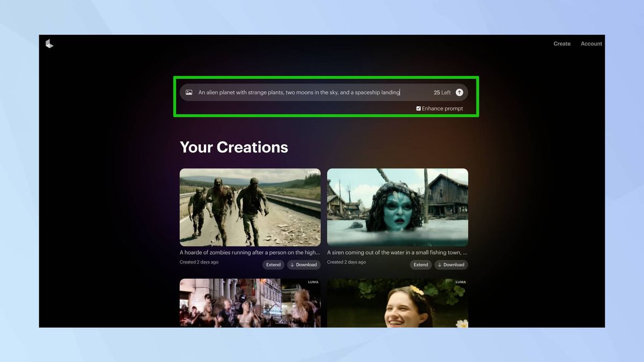Click the 'Your Creations' heading
This screenshot has width=644, height=362.
pos(234,147)
